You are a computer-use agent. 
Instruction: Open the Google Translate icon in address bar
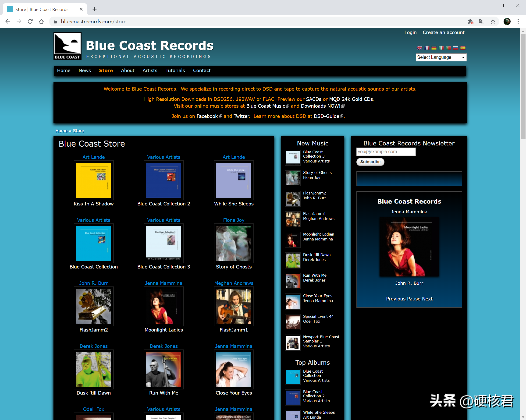coord(482,21)
